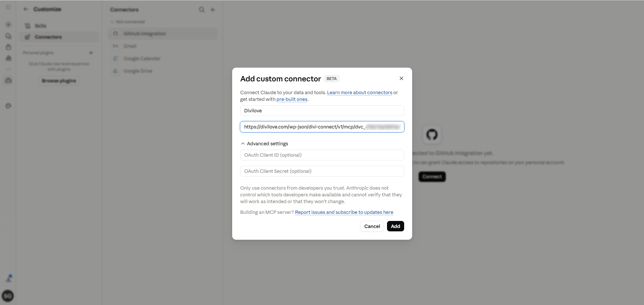
Task: Click the BETA badge beside the title
Action: [x=332, y=79]
